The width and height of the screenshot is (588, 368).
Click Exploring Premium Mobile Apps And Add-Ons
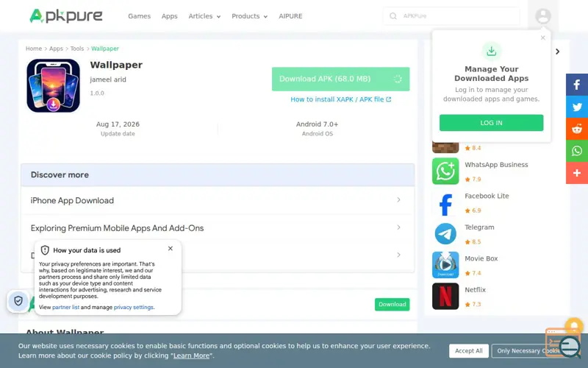[117, 228]
